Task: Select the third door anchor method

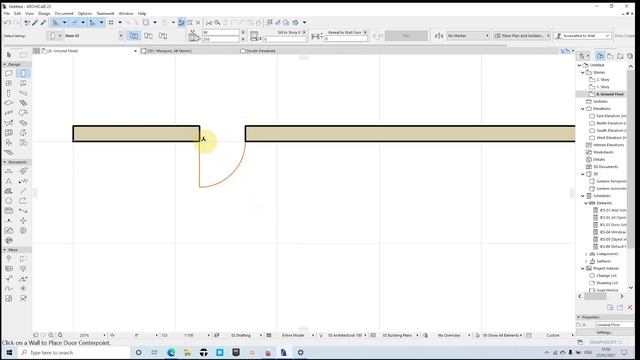Action: coord(163,36)
